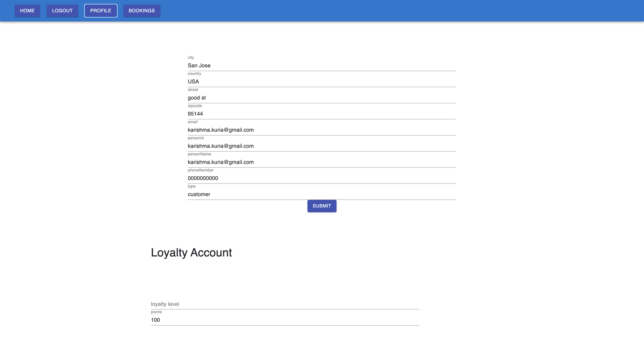Select the personId field

[322, 146]
